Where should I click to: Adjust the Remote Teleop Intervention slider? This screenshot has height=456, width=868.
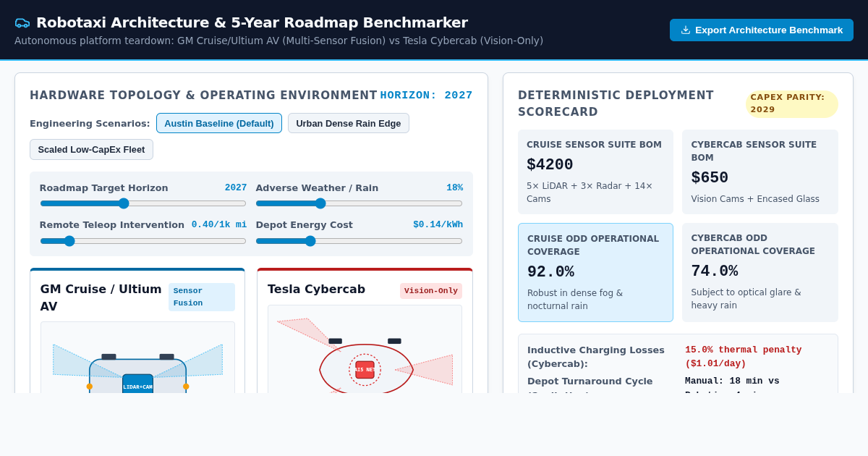[143, 241]
